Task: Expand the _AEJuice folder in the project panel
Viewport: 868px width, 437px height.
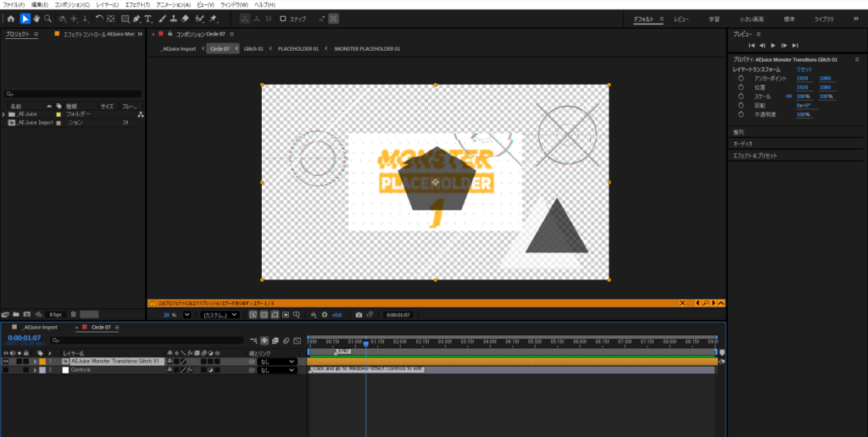Action: (x=3, y=113)
